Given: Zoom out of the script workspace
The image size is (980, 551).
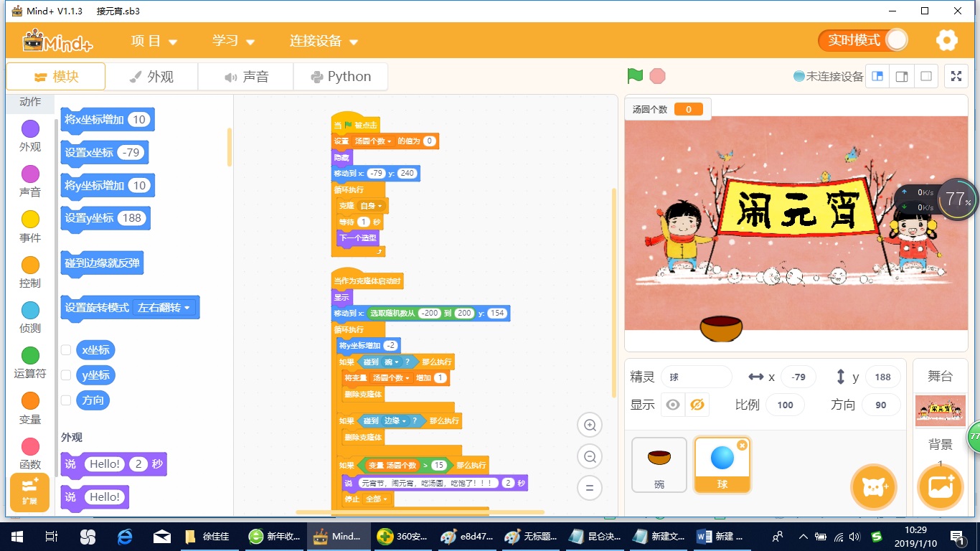Looking at the screenshot, I should click(x=590, y=456).
